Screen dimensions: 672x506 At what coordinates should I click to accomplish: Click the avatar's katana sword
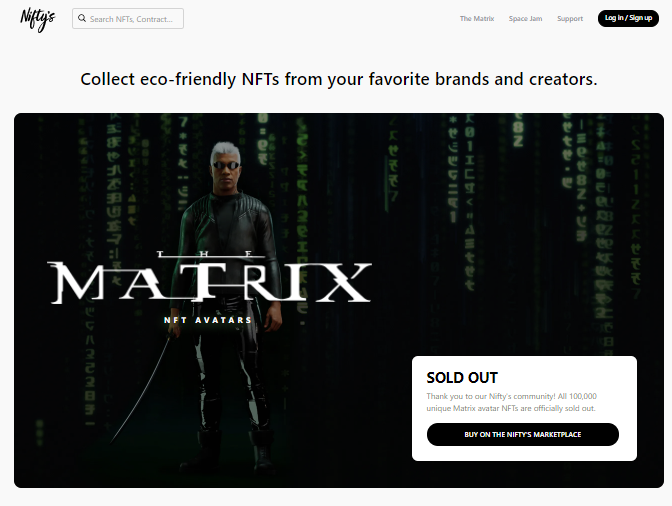(141, 388)
